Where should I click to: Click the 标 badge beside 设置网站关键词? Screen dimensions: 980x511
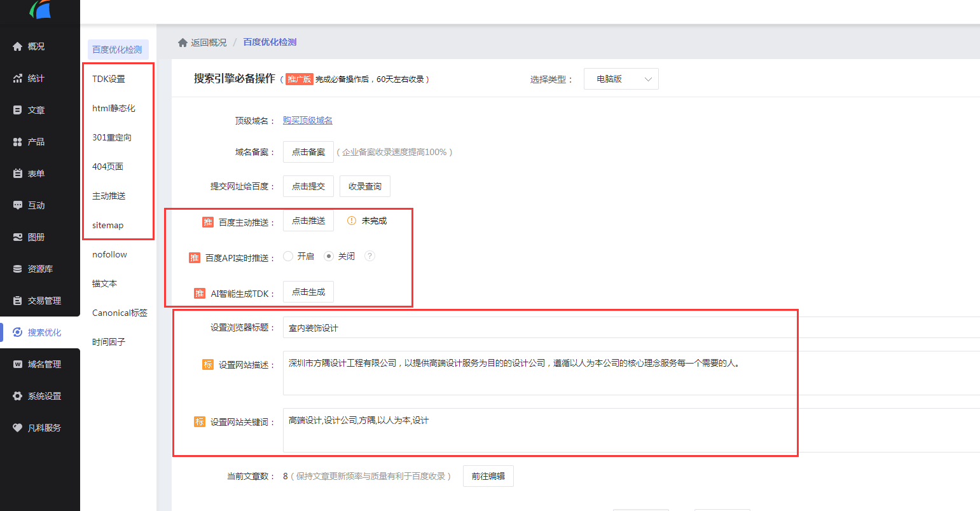pyautogui.click(x=200, y=421)
